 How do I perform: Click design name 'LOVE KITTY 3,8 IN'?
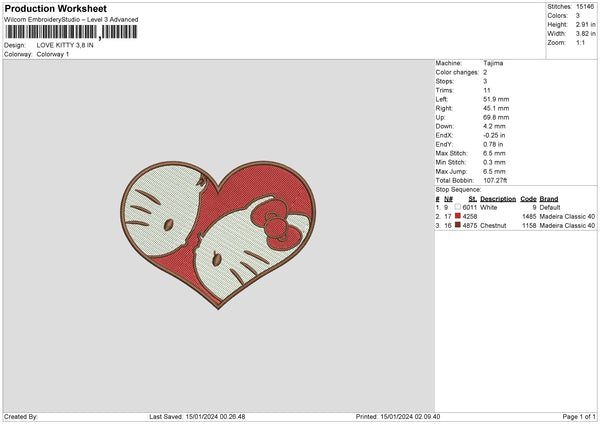pos(65,45)
